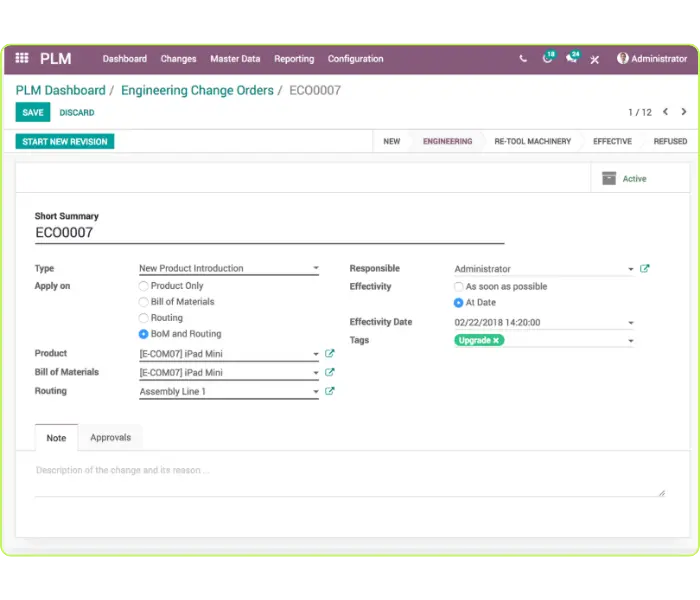Screen dimensions: 700x600
Task: Open the conversations chat icon
Action: tap(572, 58)
